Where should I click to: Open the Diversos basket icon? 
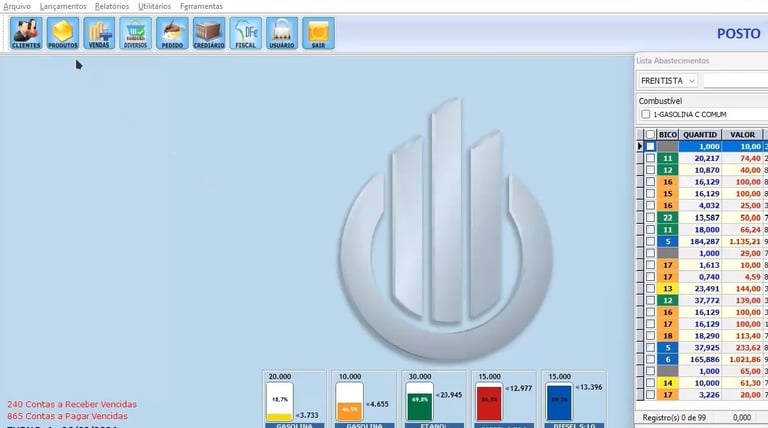136,33
